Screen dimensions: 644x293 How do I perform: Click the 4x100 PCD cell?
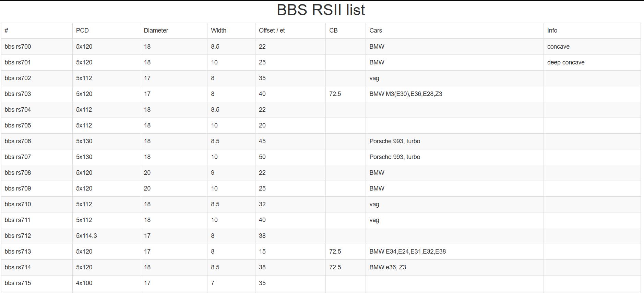pyautogui.click(x=106, y=283)
